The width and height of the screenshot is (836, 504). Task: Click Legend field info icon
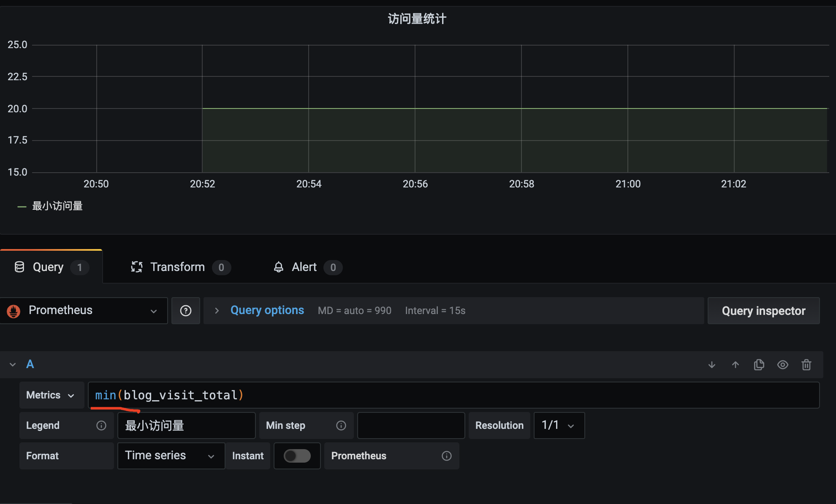101,425
